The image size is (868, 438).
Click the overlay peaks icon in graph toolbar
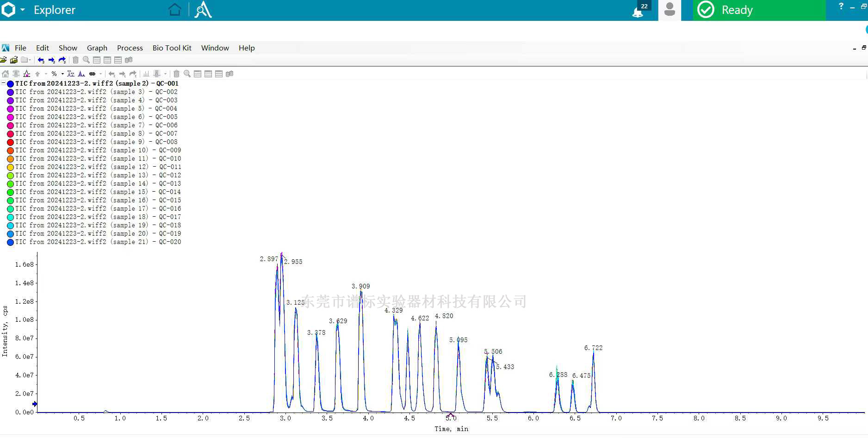pos(81,74)
